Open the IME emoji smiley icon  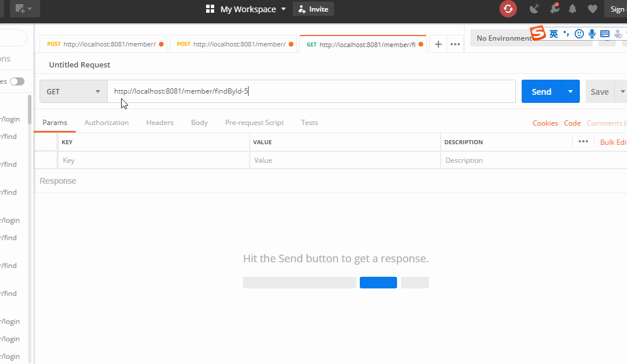pos(579,34)
